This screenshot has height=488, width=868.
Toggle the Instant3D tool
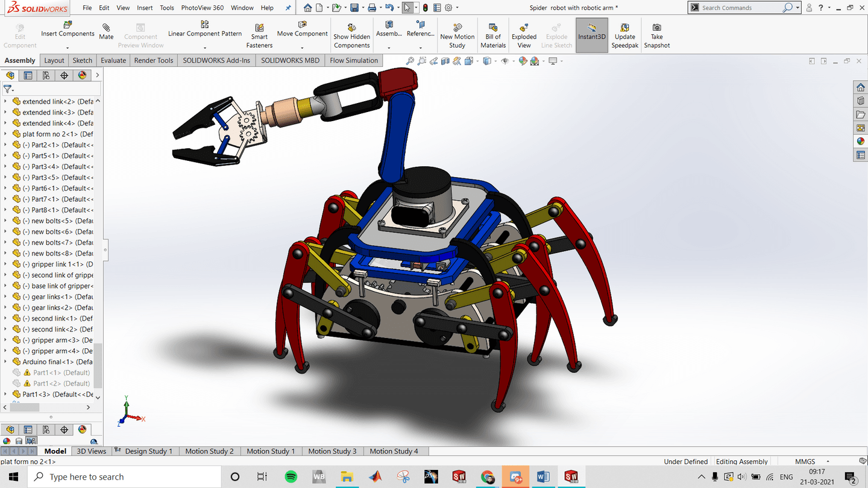tap(592, 35)
